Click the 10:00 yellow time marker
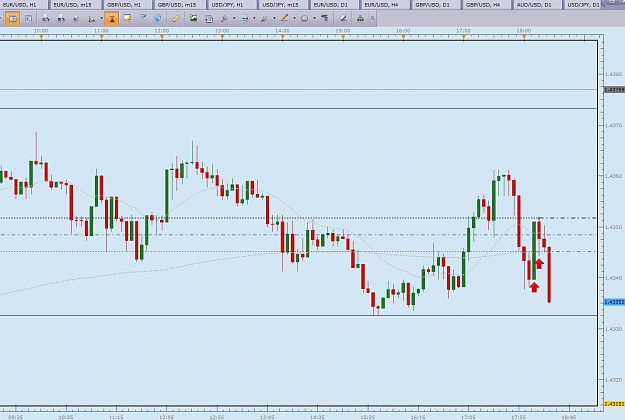 41,37
